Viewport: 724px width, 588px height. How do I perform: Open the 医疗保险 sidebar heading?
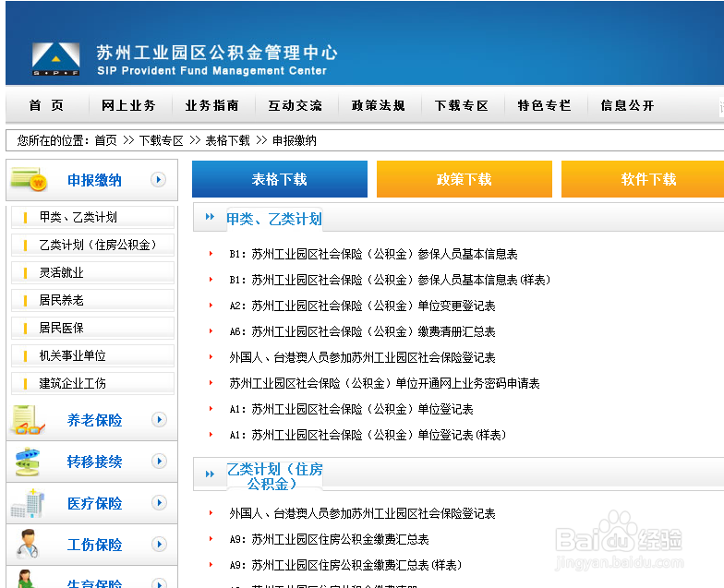[94, 503]
